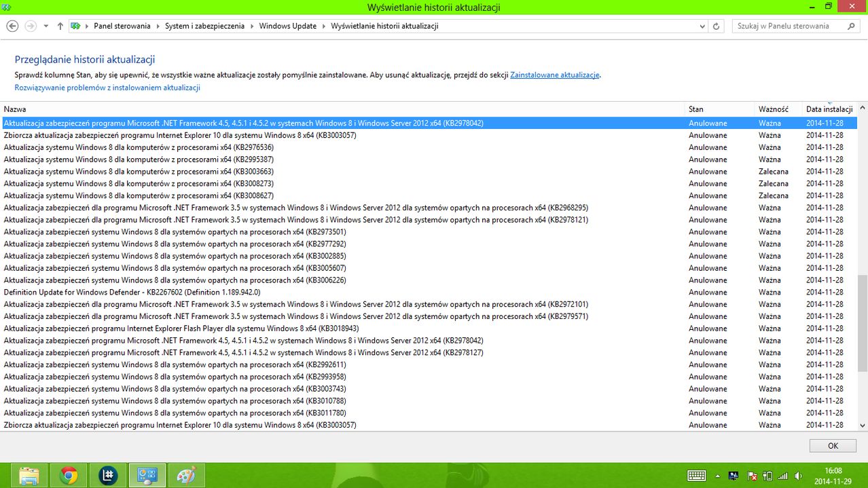Open the Zainstalowane aktualizacje link

pyautogui.click(x=555, y=75)
